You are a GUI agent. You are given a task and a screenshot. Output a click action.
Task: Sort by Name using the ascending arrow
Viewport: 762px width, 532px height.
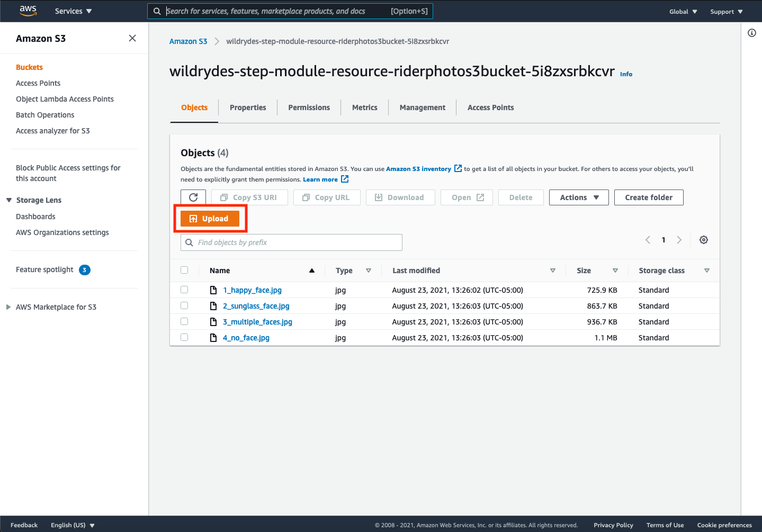pos(312,270)
